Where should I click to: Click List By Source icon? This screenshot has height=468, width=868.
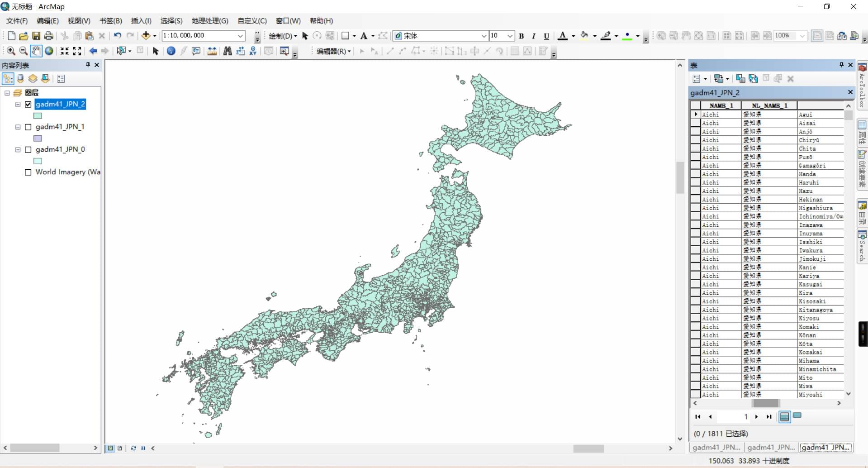[20, 79]
